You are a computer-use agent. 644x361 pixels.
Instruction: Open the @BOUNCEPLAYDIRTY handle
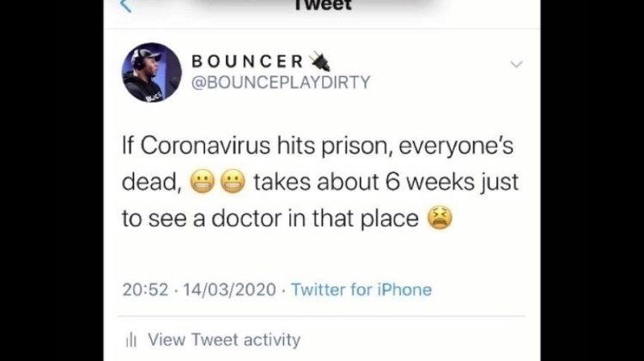pyautogui.click(x=281, y=82)
